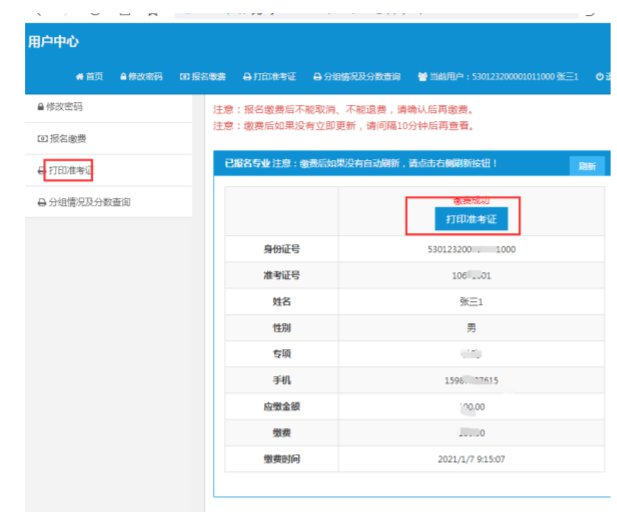Click the printer icon for 打印准考证 in the top bar
617x512 pixels.
(x=246, y=77)
